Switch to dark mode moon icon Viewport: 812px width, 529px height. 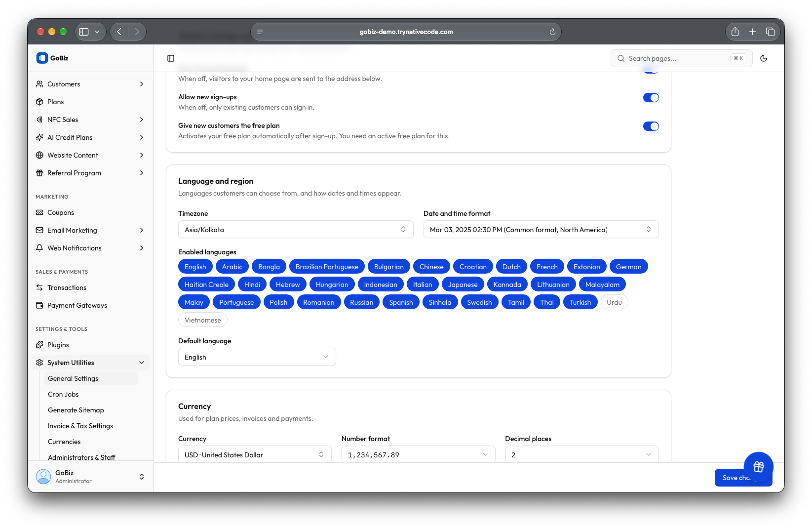coord(764,58)
